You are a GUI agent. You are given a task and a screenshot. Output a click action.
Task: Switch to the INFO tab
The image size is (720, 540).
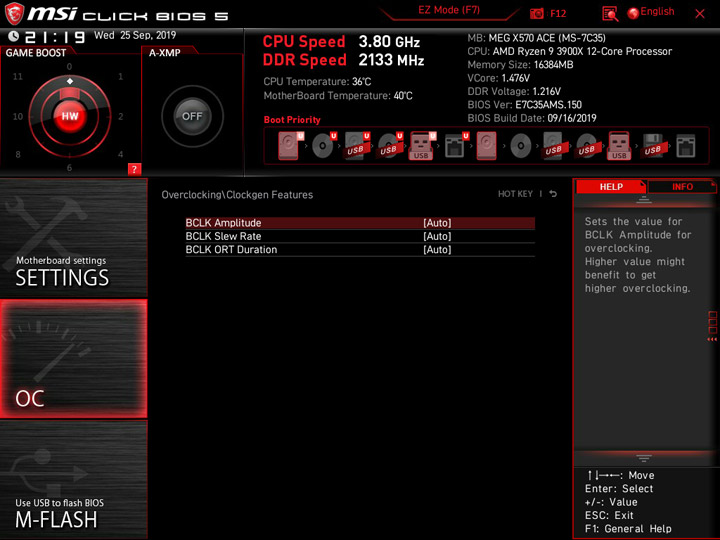point(682,187)
